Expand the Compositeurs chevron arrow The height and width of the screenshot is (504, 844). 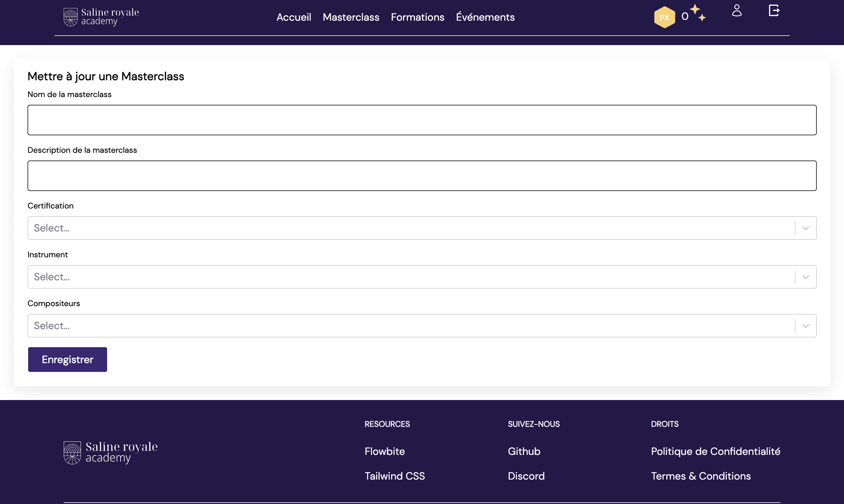(806, 326)
